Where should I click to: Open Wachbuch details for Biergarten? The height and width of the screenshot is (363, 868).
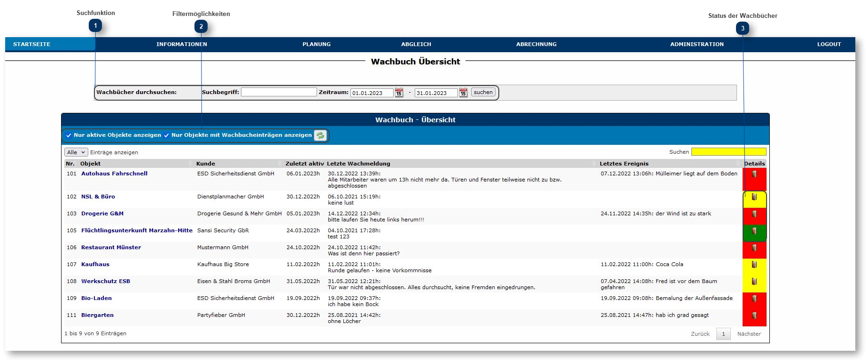[754, 316]
